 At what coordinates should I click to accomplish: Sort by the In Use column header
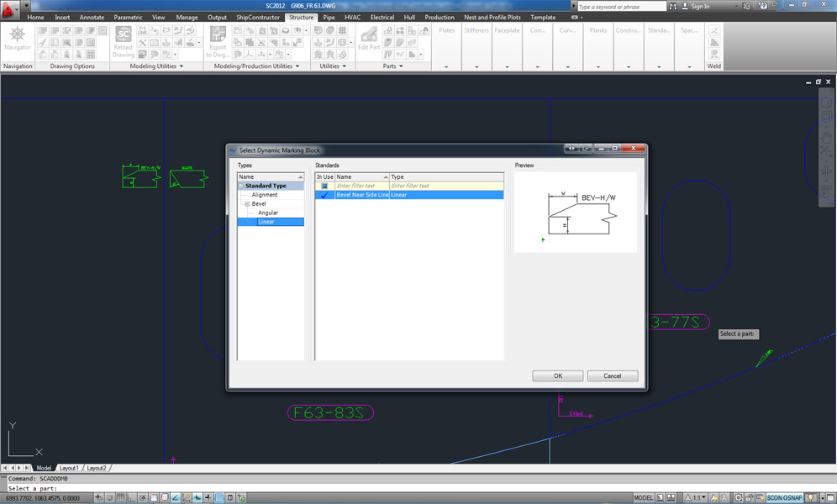pos(324,177)
